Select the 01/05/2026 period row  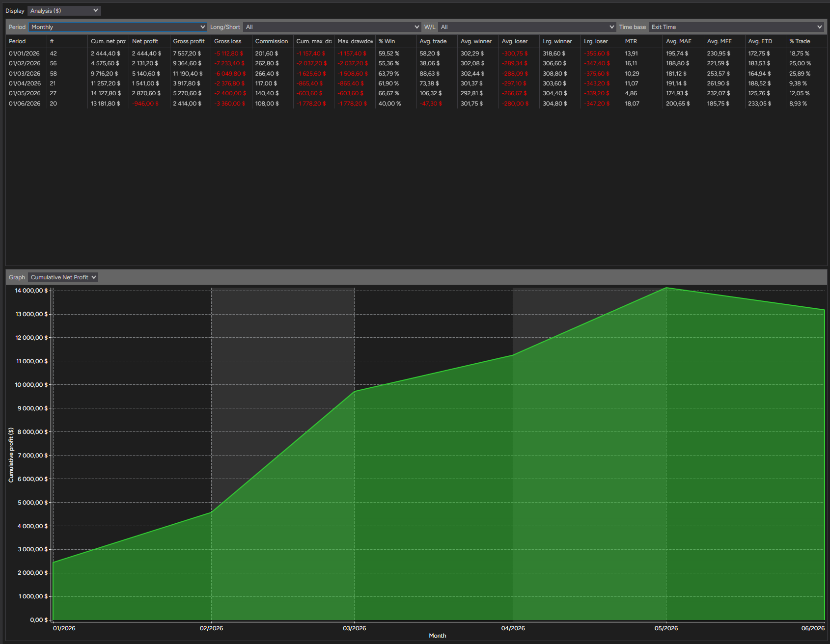(x=416, y=93)
